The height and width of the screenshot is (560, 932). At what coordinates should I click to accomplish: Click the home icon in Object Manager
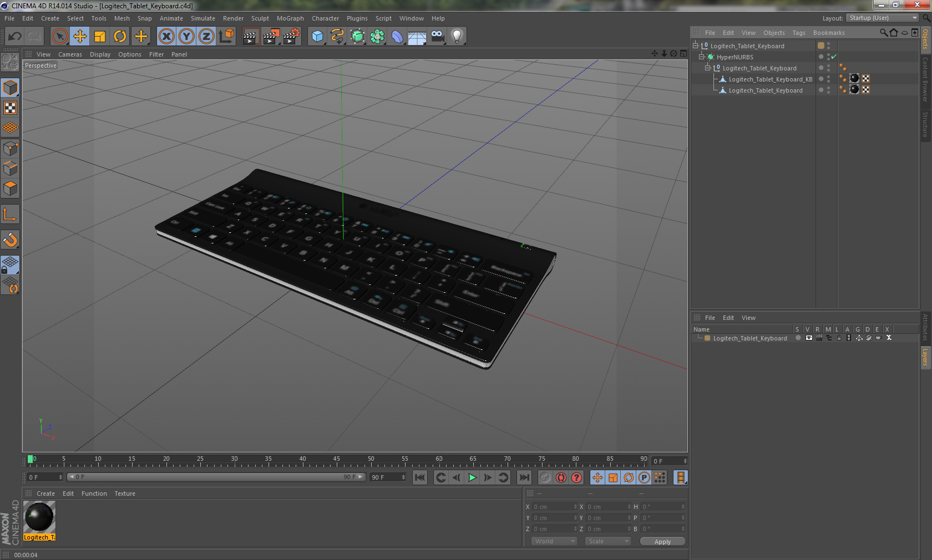894,33
